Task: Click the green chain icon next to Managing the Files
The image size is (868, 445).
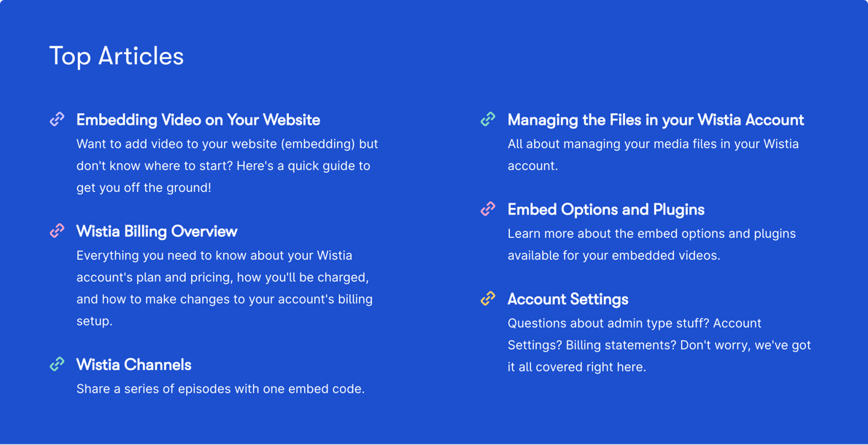Action: pyautogui.click(x=488, y=119)
